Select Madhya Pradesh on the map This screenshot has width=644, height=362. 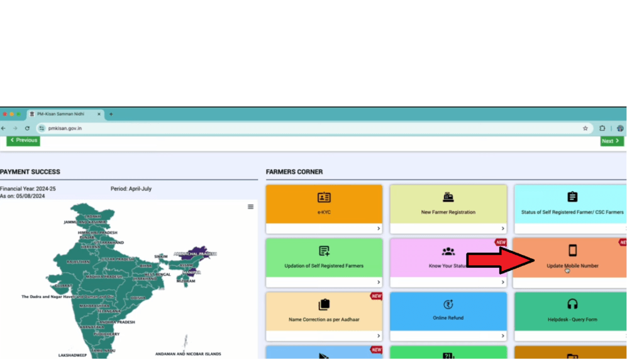(x=104, y=277)
